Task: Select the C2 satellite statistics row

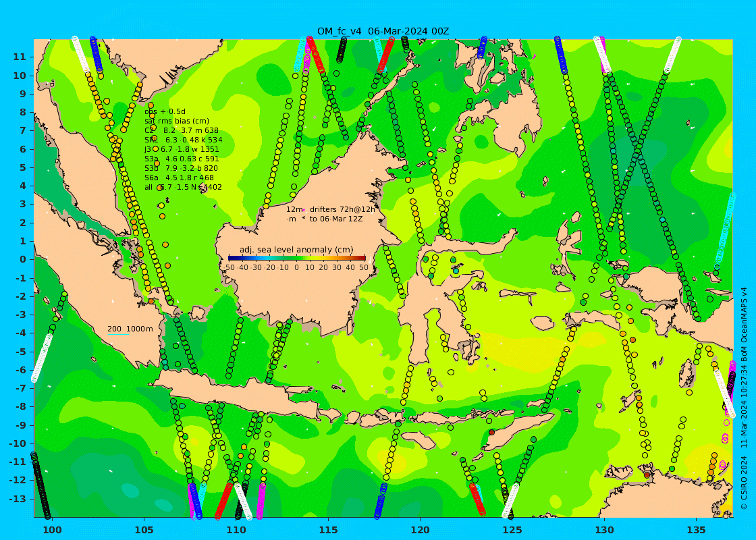Action: tap(182, 130)
